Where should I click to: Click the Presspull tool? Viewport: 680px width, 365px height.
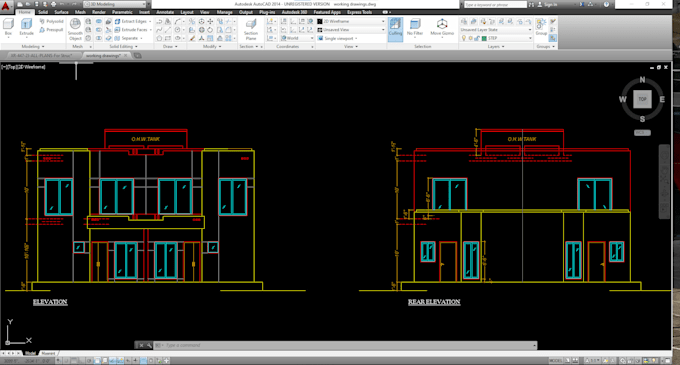[51, 30]
